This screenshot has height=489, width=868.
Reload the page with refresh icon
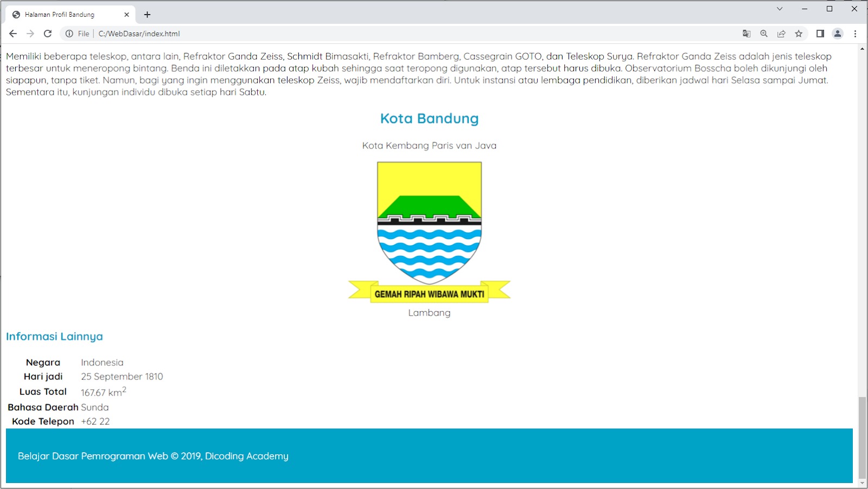pyautogui.click(x=48, y=34)
